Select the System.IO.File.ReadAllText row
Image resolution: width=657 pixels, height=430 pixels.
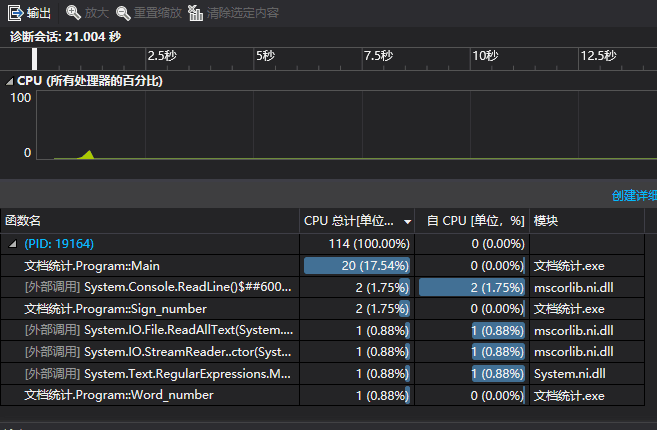coord(158,330)
